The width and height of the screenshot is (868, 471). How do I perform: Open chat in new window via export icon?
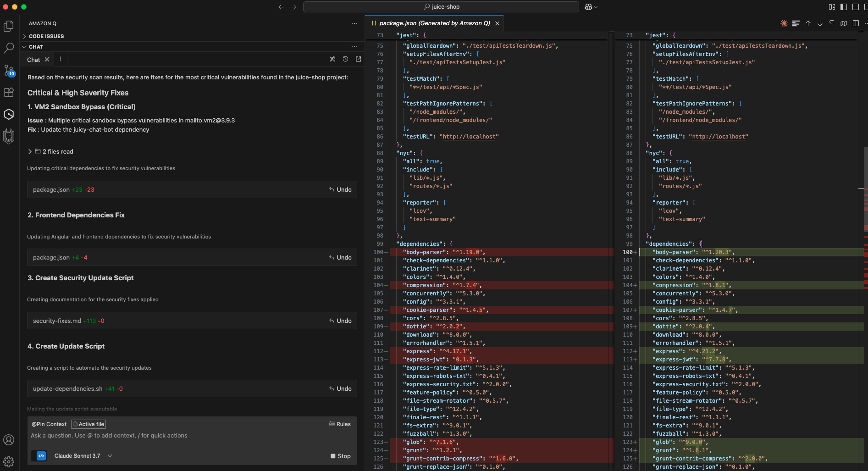coord(359,59)
